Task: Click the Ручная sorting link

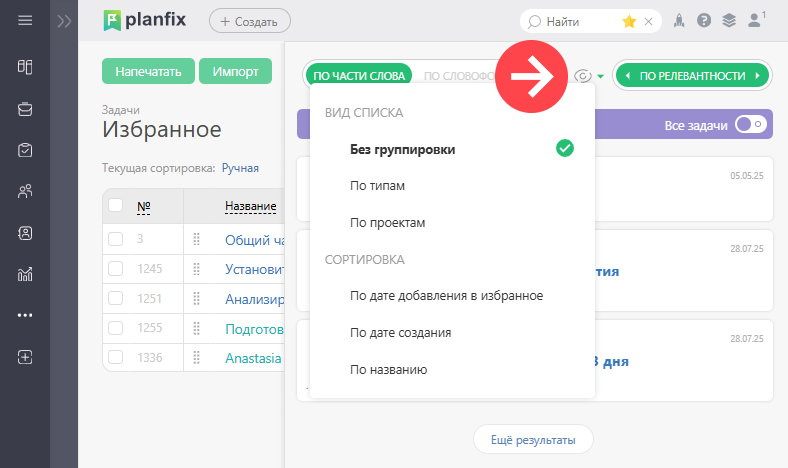Action: (240, 168)
